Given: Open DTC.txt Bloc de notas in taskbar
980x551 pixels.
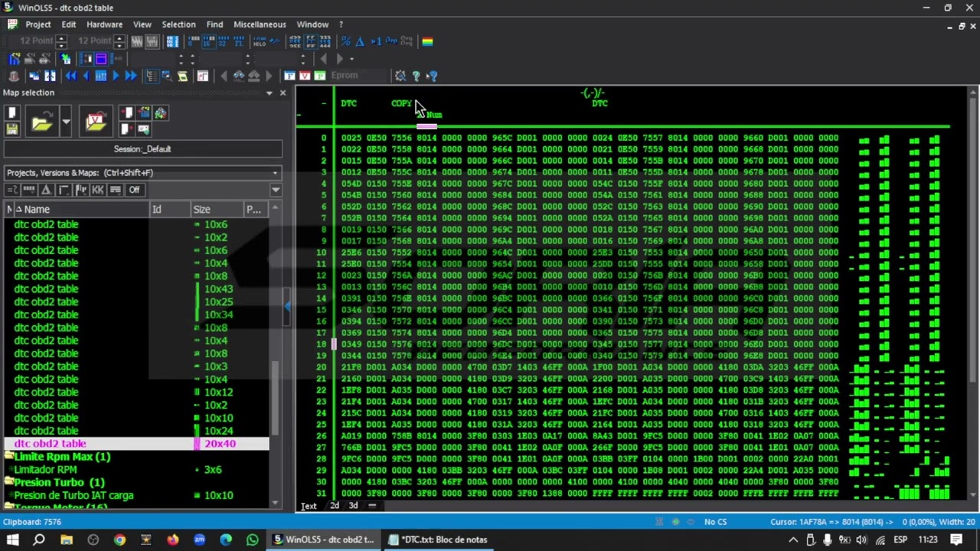Looking at the screenshot, I should [x=439, y=540].
